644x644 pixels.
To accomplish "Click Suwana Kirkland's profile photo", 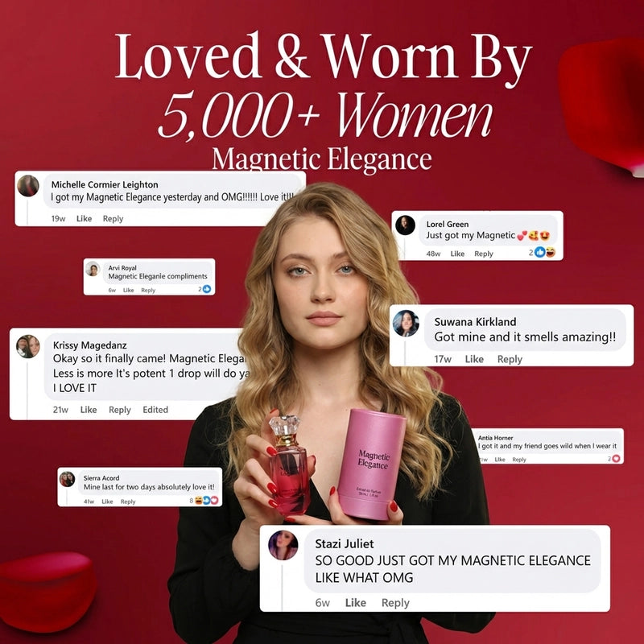I will (406, 324).
